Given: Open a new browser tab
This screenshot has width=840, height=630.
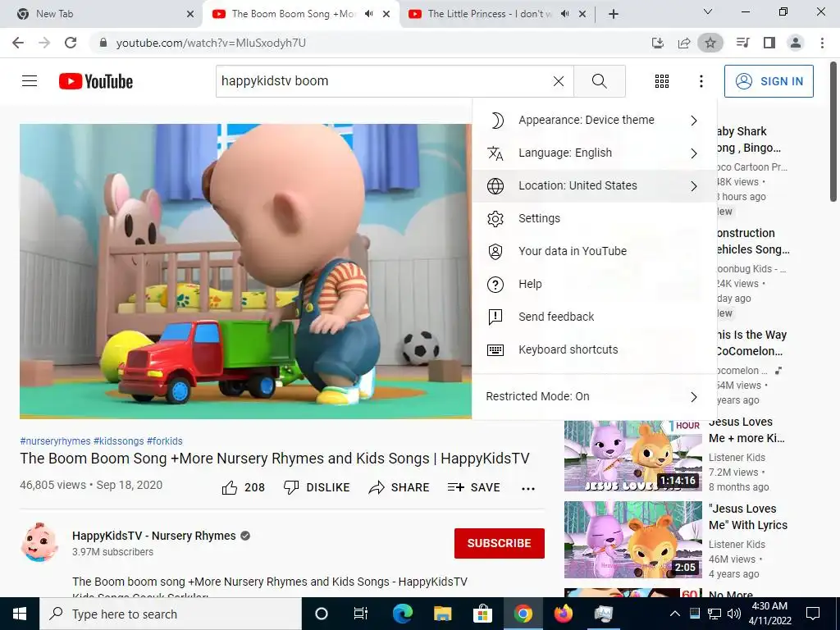Looking at the screenshot, I should click(x=614, y=15).
